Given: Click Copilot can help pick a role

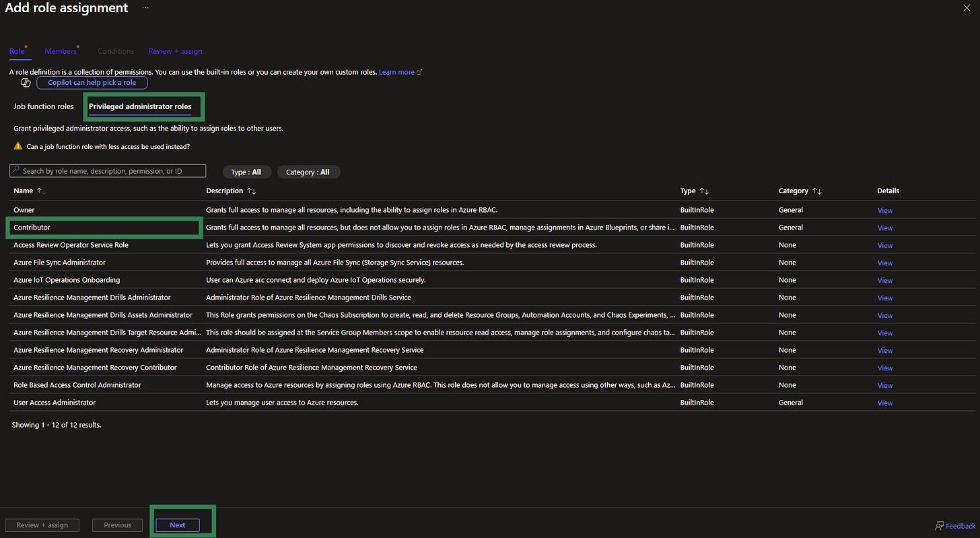Looking at the screenshot, I should (92, 83).
